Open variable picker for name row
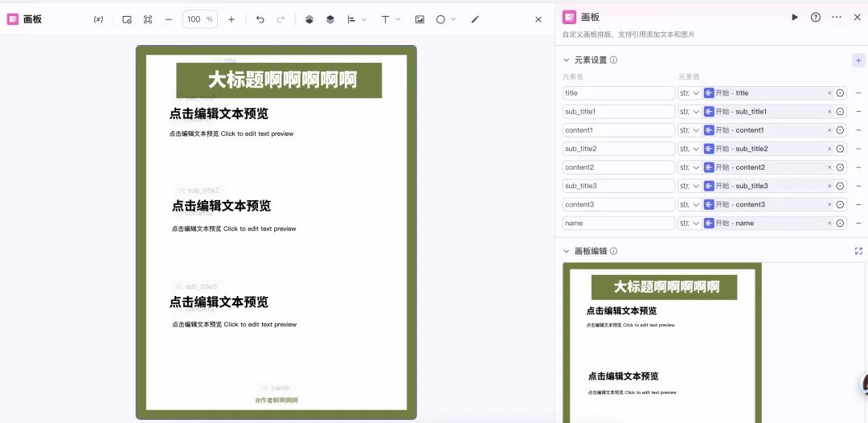The height and width of the screenshot is (423, 868). click(841, 223)
